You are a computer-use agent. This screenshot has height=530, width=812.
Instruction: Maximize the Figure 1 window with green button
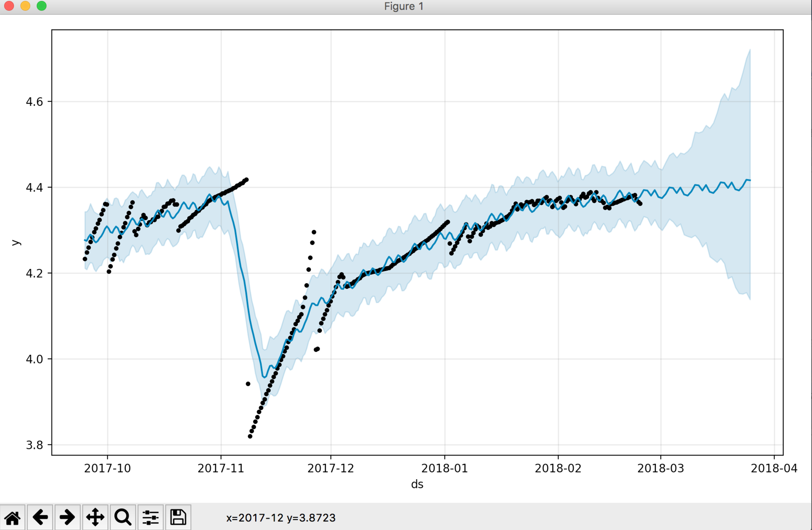pos(42,6)
